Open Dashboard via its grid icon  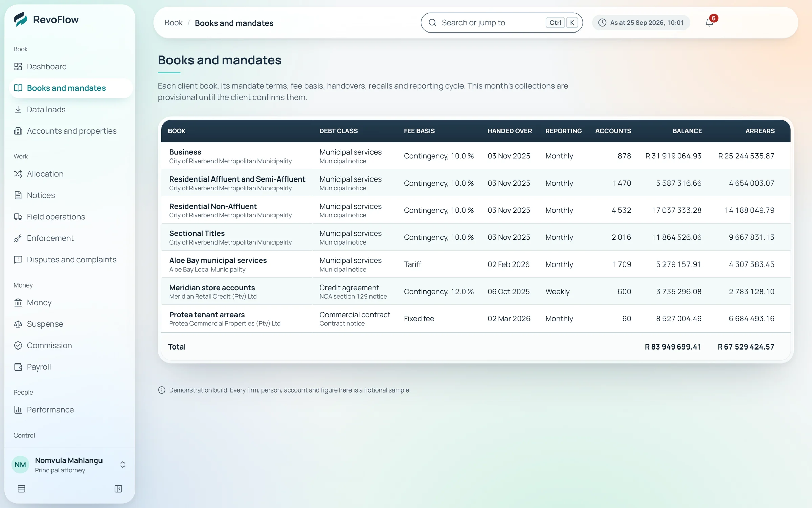18,67
